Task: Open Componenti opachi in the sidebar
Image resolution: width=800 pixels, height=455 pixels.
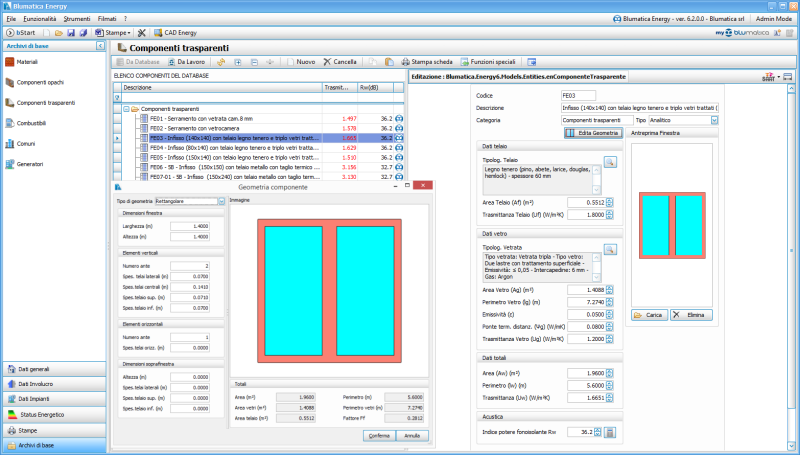Action: coord(34,82)
